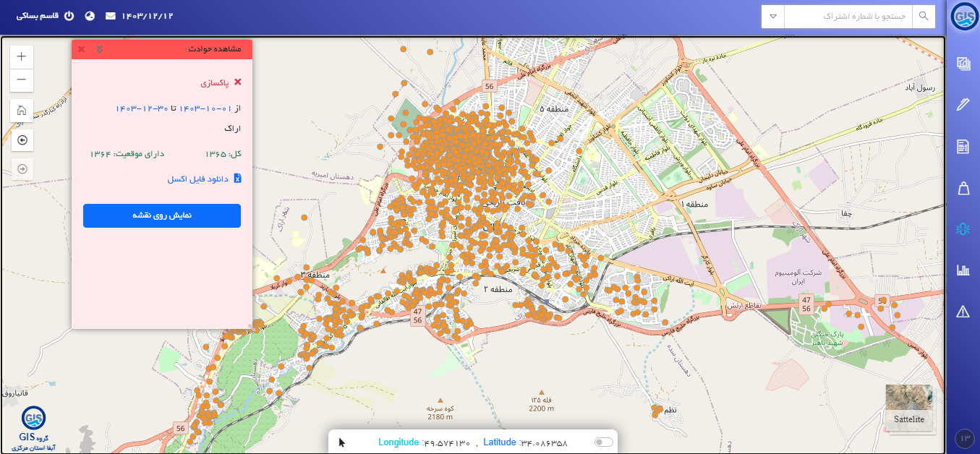Click the header date ۱۴۰۳/۱۲/۱۲
Image resolution: width=980 pixels, height=454 pixels.
(147, 16)
